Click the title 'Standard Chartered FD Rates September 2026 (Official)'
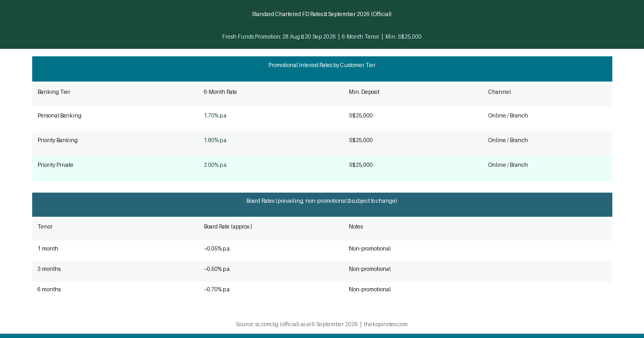 coord(322,14)
